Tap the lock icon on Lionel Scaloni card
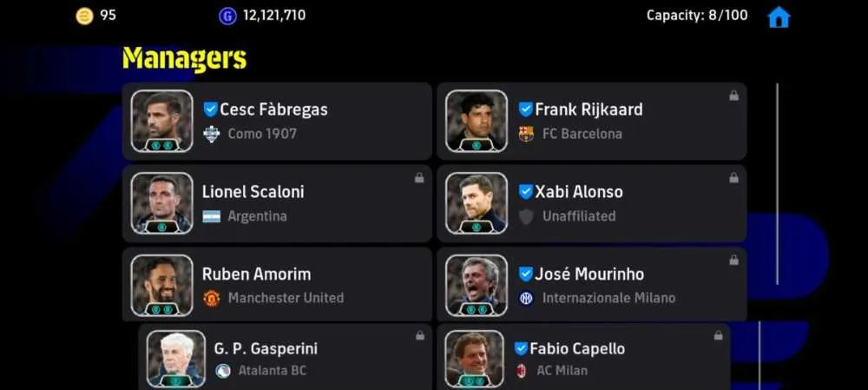The width and height of the screenshot is (868, 390). [419, 178]
